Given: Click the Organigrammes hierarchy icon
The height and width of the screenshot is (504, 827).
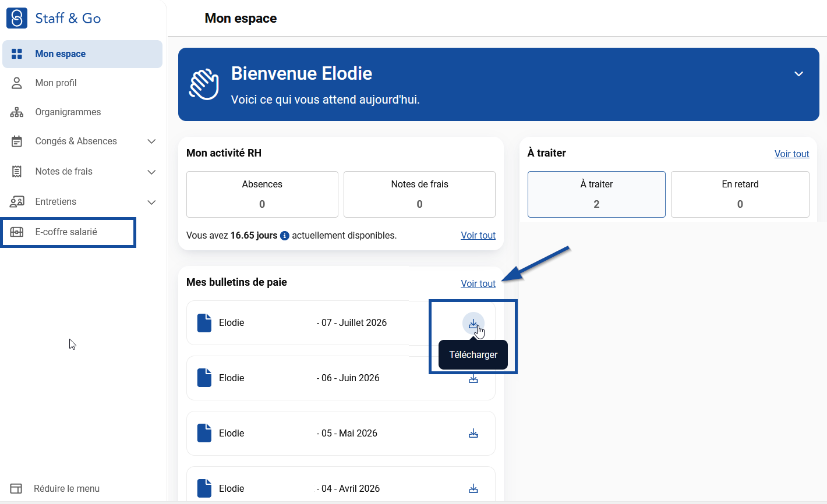Looking at the screenshot, I should (x=17, y=112).
